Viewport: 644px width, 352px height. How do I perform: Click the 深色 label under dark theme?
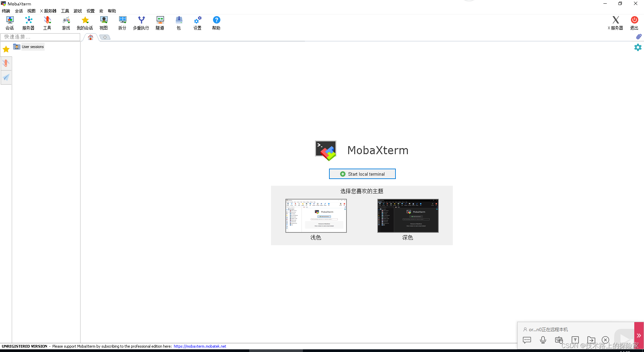tap(408, 237)
